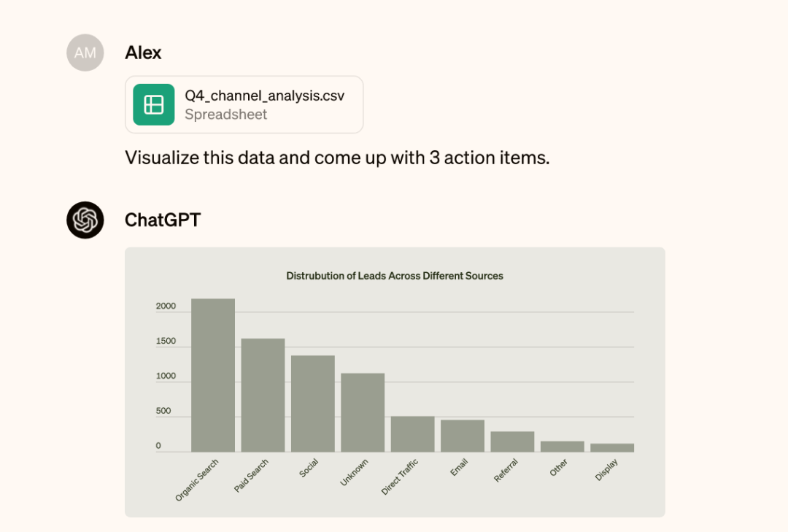
Task: Click the ChatGPT logo avatar
Action: (x=85, y=220)
